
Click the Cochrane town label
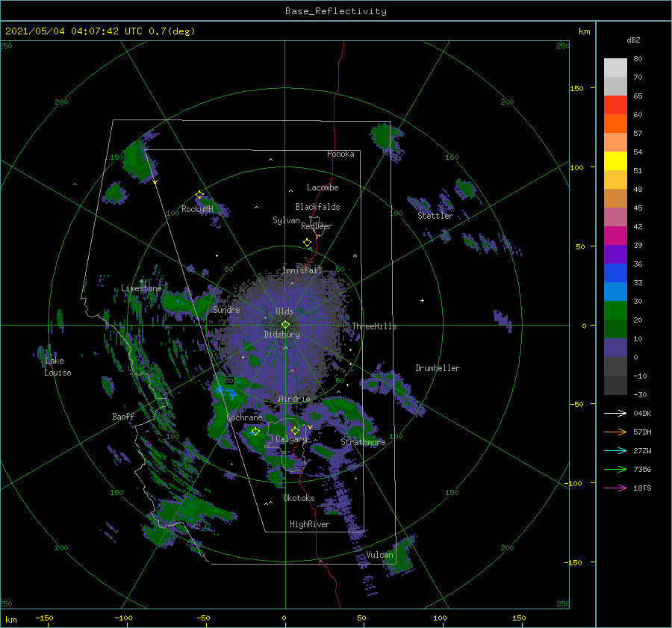click(244, 417)
